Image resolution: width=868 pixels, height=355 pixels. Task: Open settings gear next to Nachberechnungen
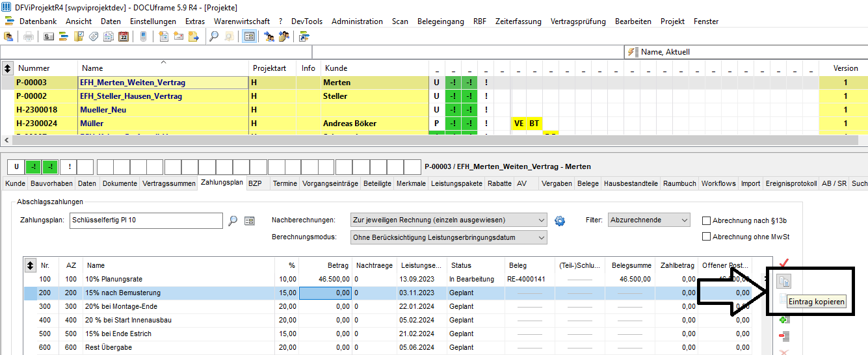click(x=560, y=220)
